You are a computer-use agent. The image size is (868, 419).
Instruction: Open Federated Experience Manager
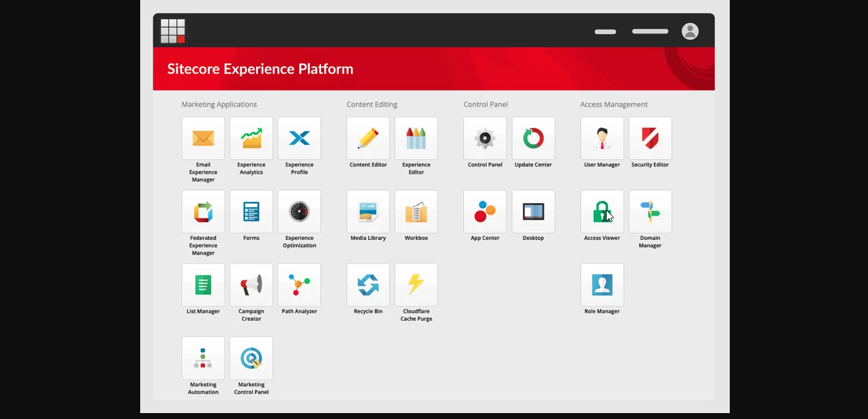click(203, 212)
